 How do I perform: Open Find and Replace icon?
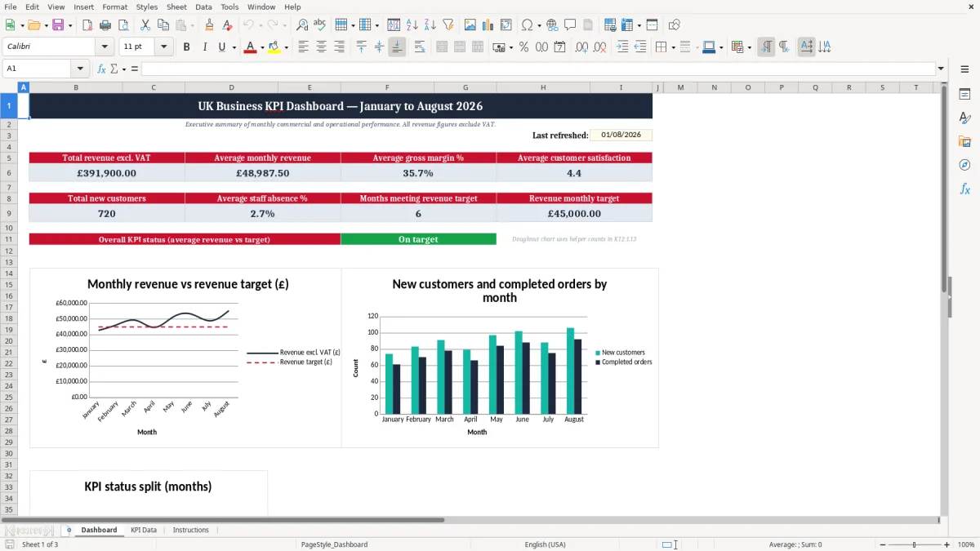click(302, 25)
